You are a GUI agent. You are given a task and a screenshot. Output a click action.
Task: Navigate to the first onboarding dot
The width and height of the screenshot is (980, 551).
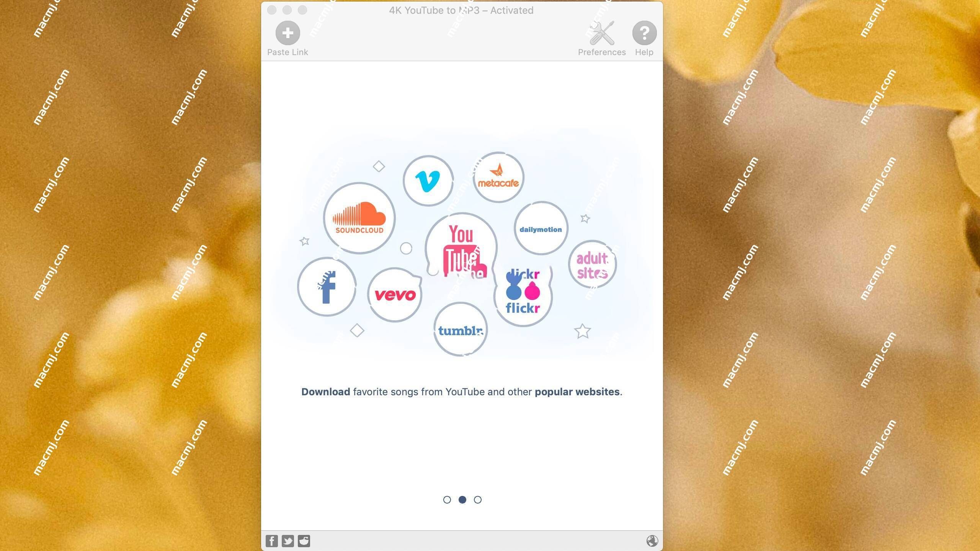pos(447,499)
